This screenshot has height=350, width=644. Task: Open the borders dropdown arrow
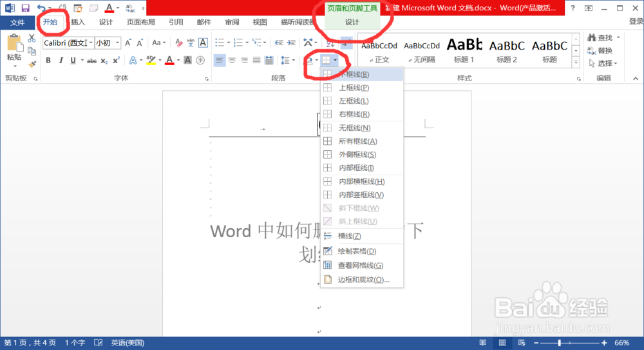[335, 61]
